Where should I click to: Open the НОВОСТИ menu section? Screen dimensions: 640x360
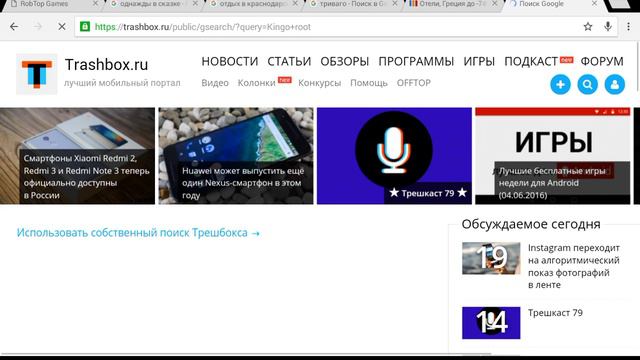(230, 61)
